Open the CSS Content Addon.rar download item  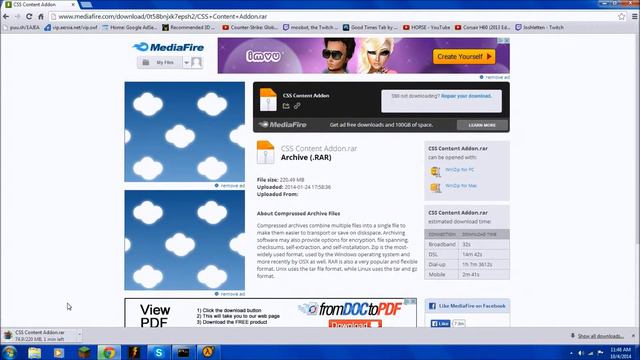pyautogui.click(x=39, y=336)
